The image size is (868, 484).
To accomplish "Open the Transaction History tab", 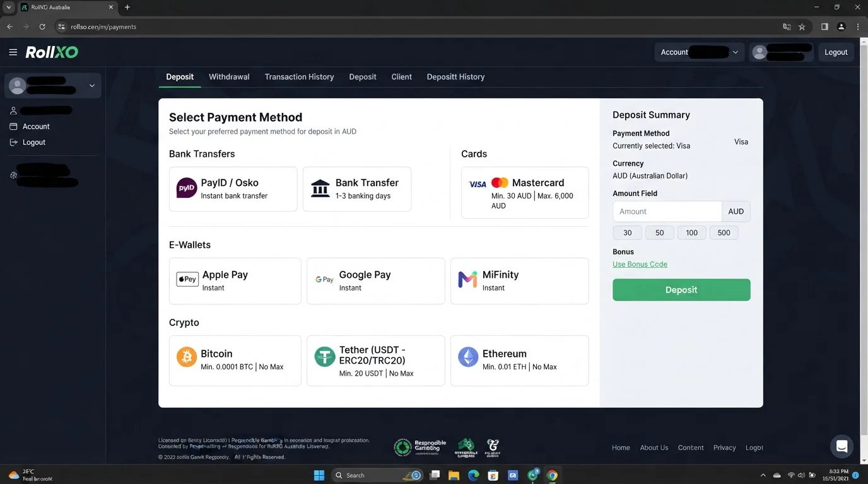I will 299,77.
